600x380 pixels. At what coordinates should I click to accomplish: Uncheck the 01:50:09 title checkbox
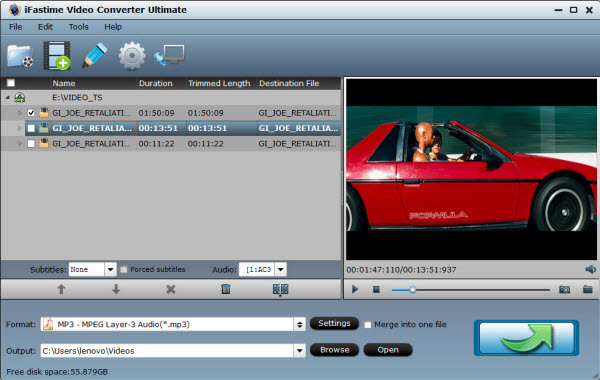pos(31,113)
